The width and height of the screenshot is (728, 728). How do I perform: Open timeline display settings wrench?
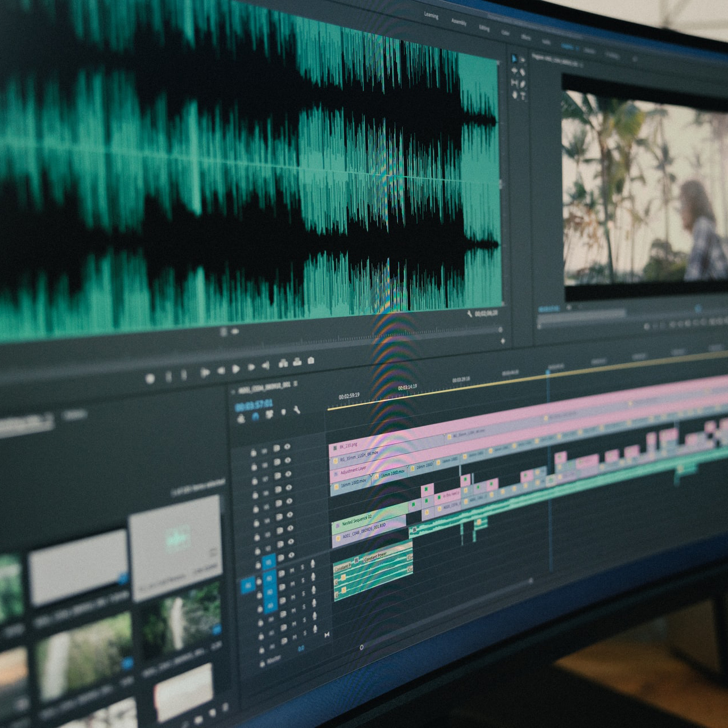click(x=296, y=410)
